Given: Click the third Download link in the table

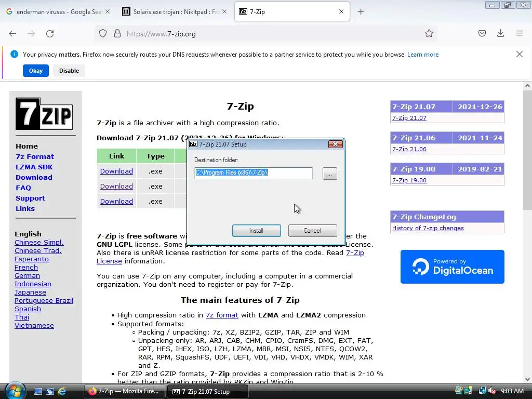Looking at the screenshot, I should [116, 201].
